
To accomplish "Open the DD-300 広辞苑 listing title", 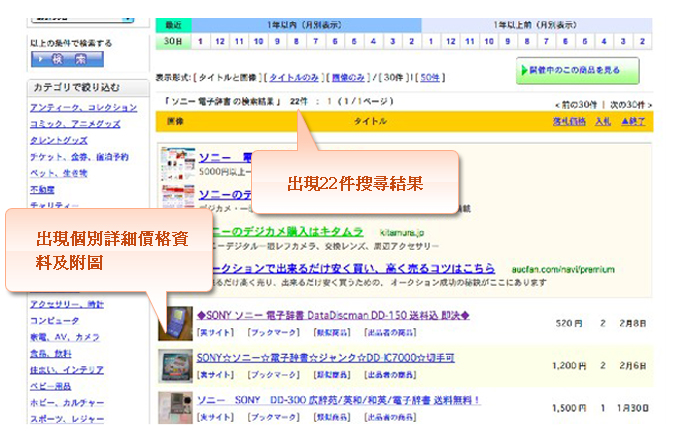I will (338, 400).
